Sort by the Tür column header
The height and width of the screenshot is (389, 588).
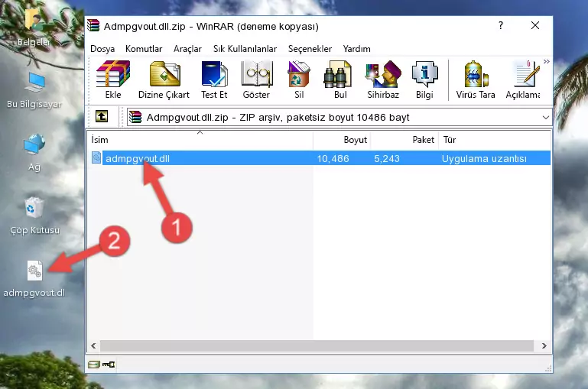pos(494,140)
